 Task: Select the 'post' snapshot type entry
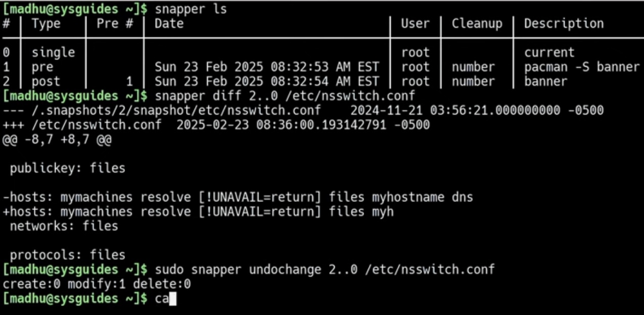pos(46,81)
